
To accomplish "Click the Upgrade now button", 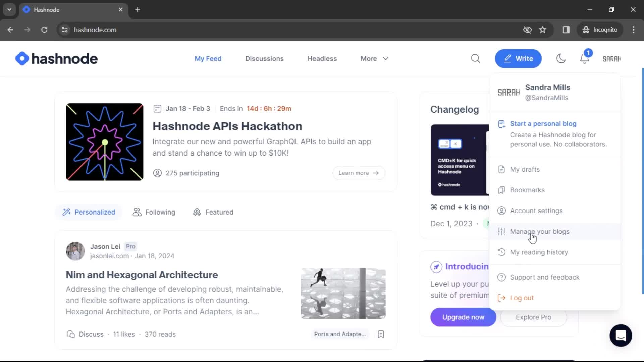I will click(463, 317).
